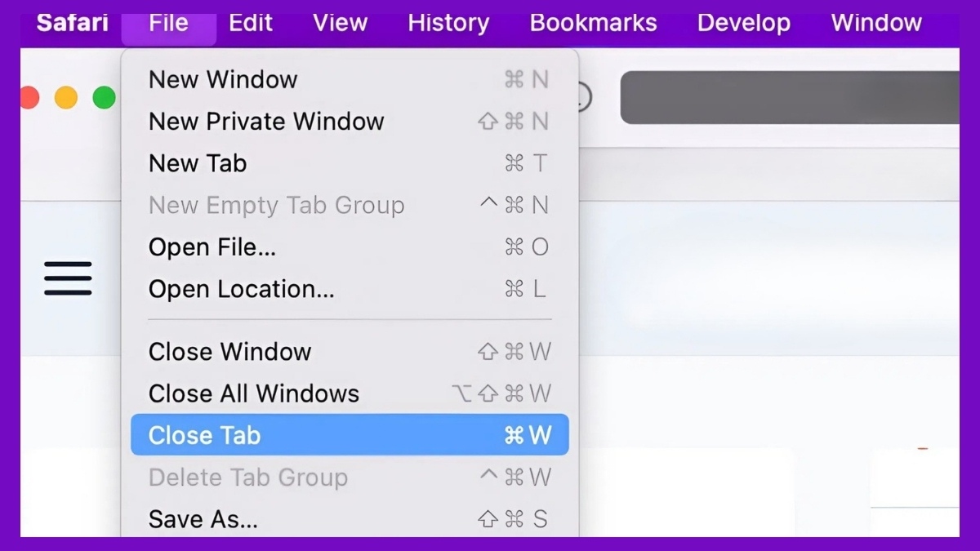Select the grayed-out Delete Tab Group entry
The image size is (980, 551).
pos(350,477)
